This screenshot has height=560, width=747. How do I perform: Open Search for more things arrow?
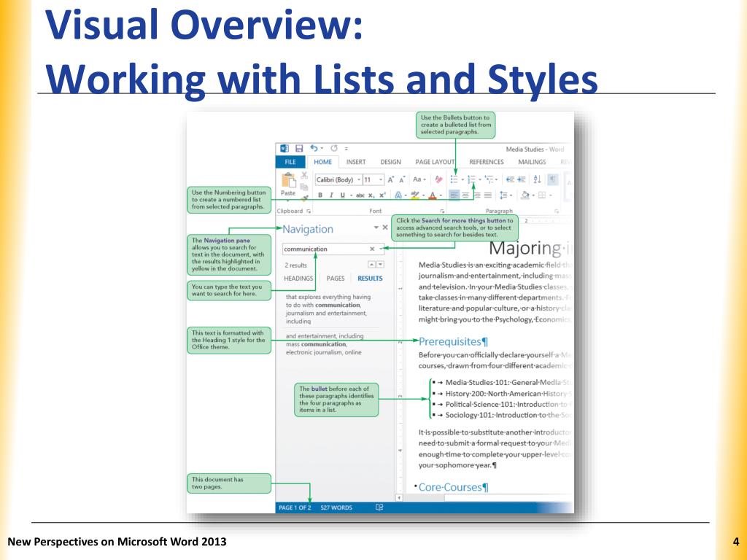tap(381, 249)
